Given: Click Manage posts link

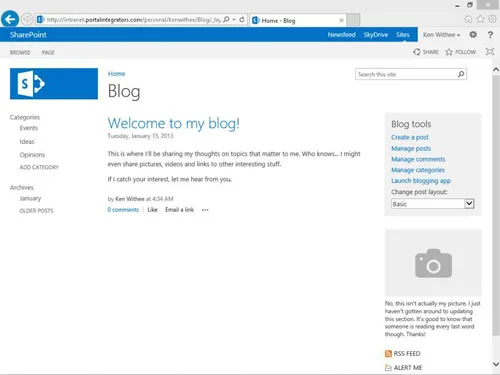Looking at the screenshot, I should tap(411, 148).
